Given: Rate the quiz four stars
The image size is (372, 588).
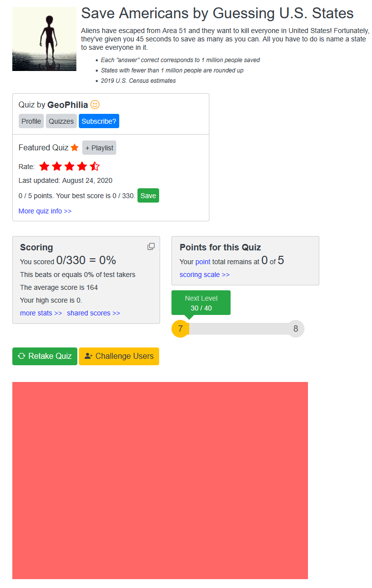Looking at the screenshot, I should [82, 166].
